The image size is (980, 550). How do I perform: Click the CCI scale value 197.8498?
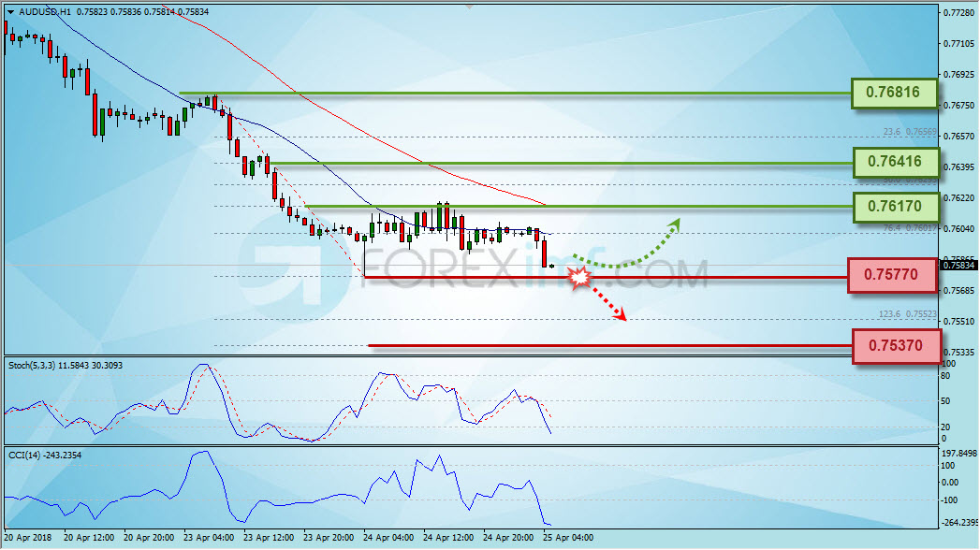coord(958,454)
